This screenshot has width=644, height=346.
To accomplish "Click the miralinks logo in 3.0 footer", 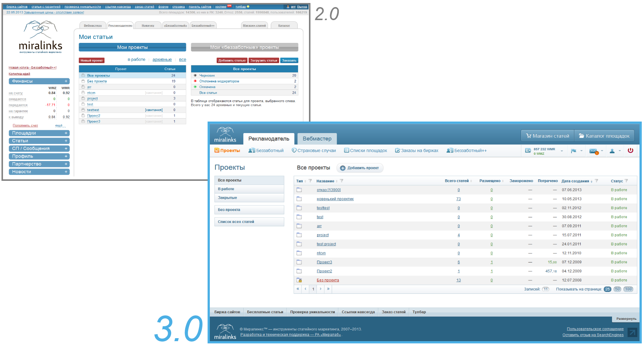I will point(225,331).
